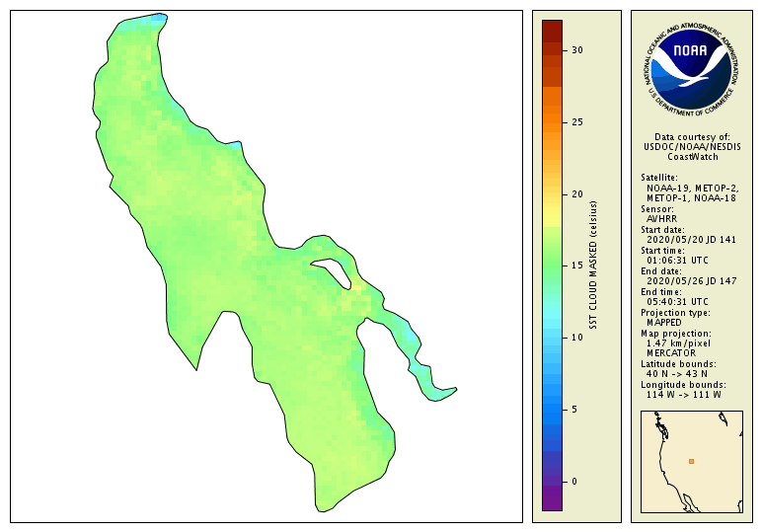
Task: Click the scale label '15'
Action: point(577,266)
